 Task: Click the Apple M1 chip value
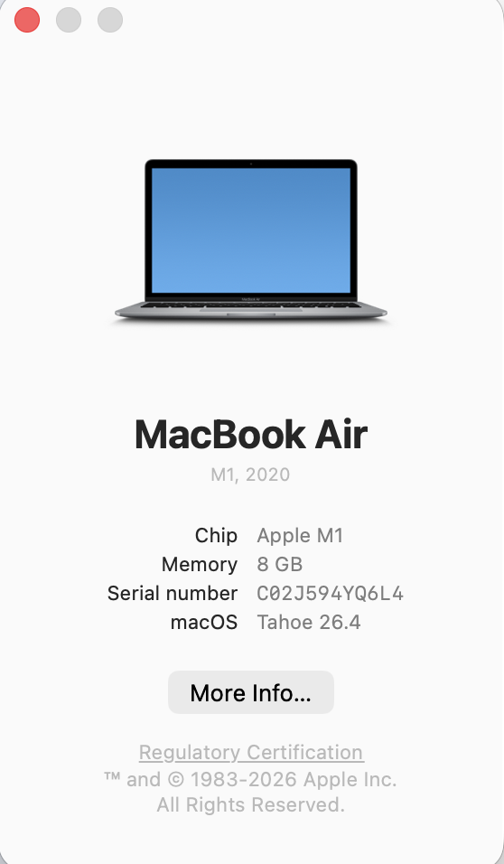click(x=300, y=535)
